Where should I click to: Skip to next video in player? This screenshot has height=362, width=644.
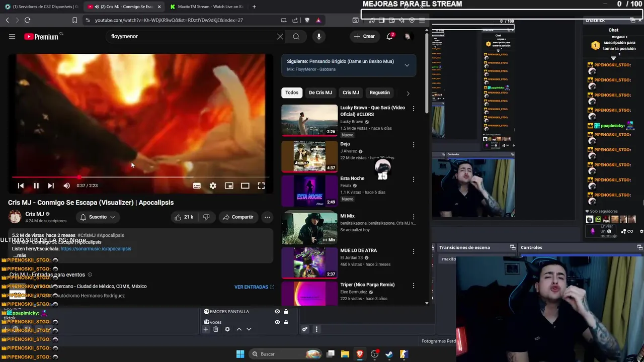[51, 186]
